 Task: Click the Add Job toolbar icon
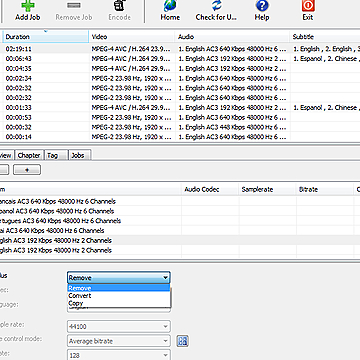pos(28,6)
